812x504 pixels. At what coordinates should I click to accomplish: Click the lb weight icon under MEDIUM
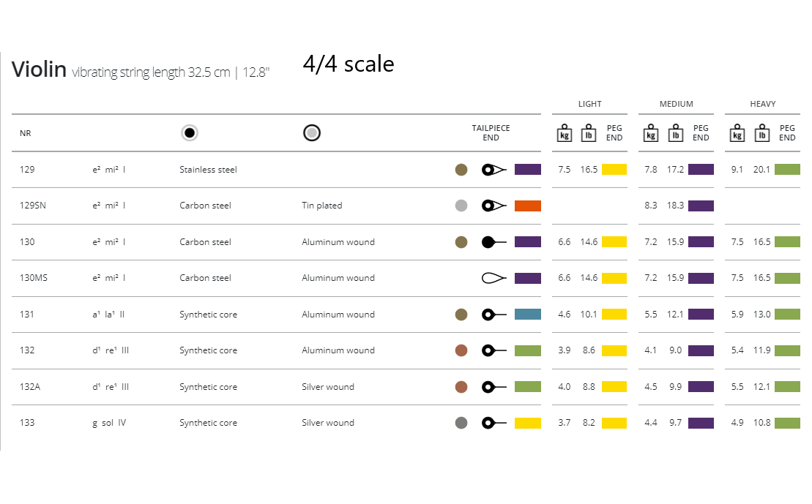pyautogui.click(x=674, y=134)
